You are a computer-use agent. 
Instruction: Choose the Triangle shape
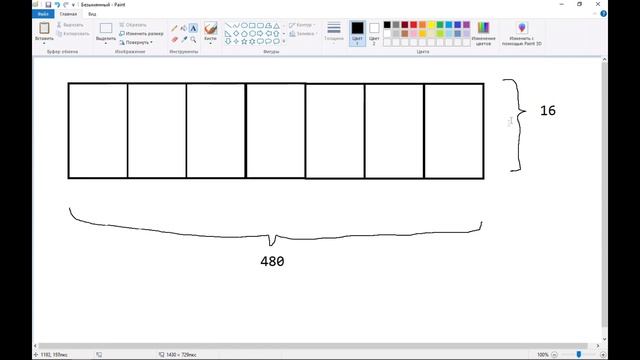276,25
